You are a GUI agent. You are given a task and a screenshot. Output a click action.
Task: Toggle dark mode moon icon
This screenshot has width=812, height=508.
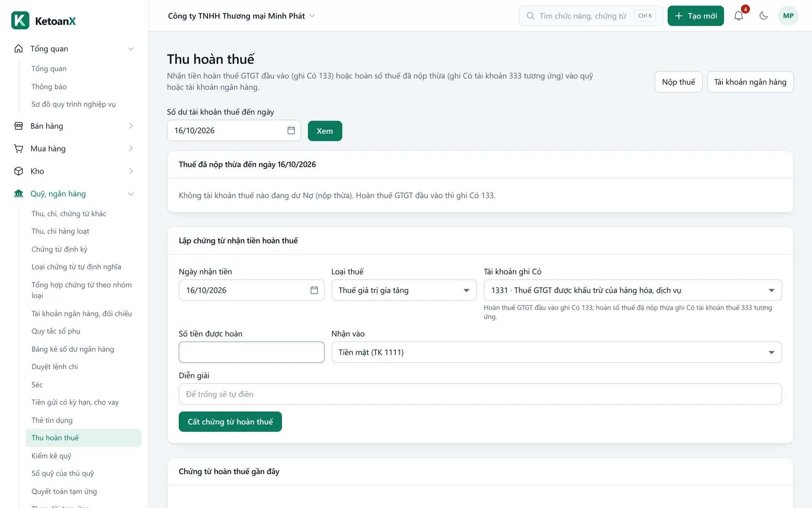pyautogui.click(x=763, y=16)
